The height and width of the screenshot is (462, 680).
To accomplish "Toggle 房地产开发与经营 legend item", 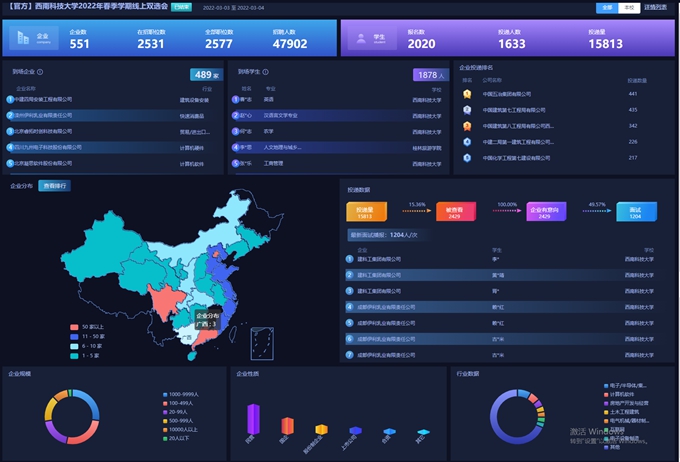I will click(x=626, y=403).
